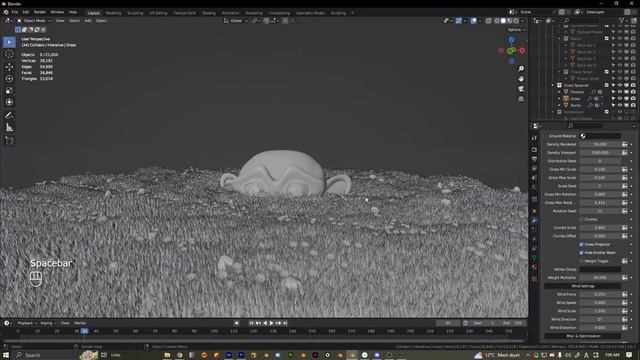Expand the Grass Spawner collection
640x360 pixels.
pos(553,85)
